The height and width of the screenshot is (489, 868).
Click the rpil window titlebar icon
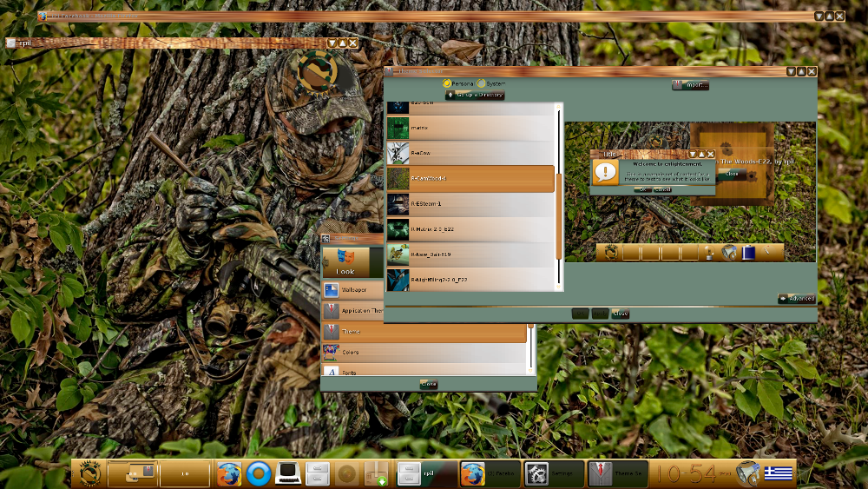coord(11,43)
